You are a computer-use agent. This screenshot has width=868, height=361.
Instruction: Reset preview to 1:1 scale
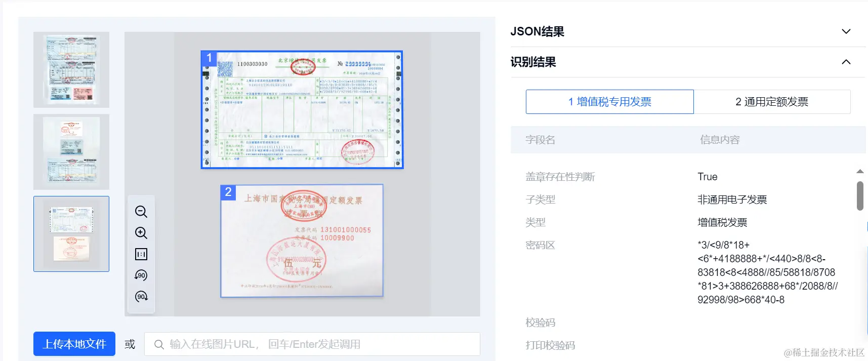141,254
